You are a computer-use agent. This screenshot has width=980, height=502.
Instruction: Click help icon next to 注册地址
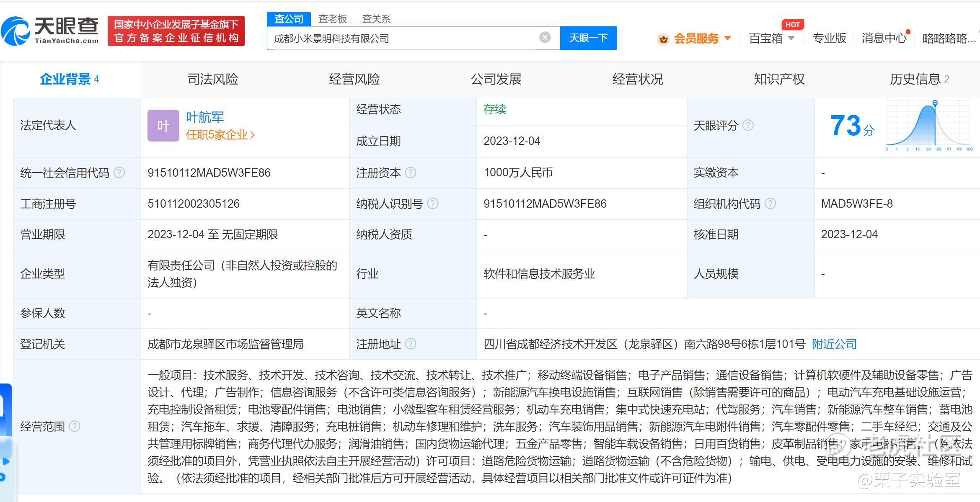point(411,344)
